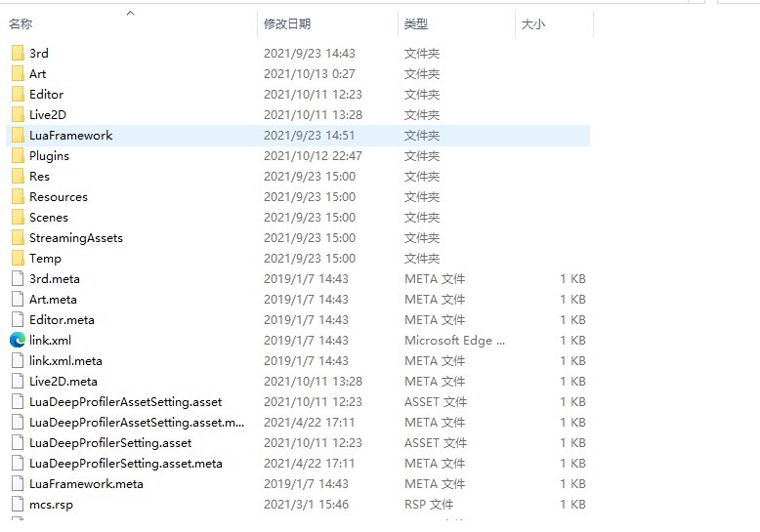760x532 pixels.
Task: Click the LuaDeepProfilerSetting.asset file icon
Action: click(x=18, y=442)
